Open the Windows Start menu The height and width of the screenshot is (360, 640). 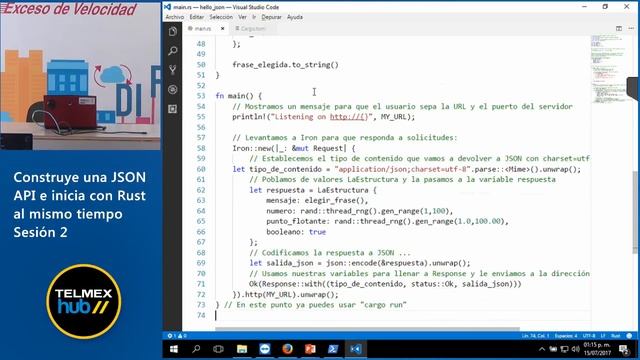coord(174,349)
